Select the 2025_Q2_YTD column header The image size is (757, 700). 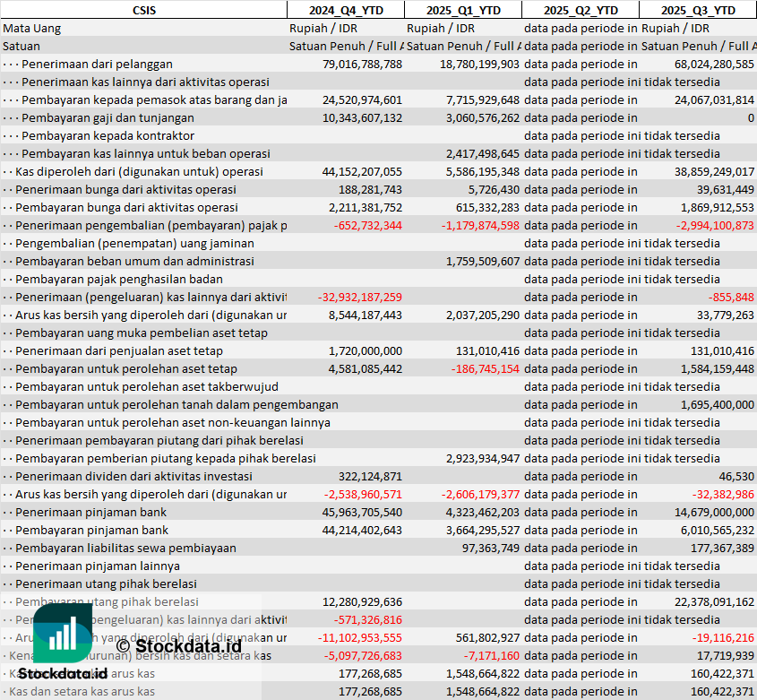580,10
